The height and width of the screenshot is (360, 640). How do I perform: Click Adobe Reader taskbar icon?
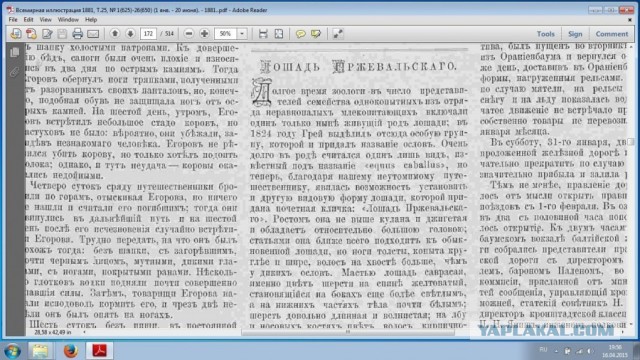point(99,351)
